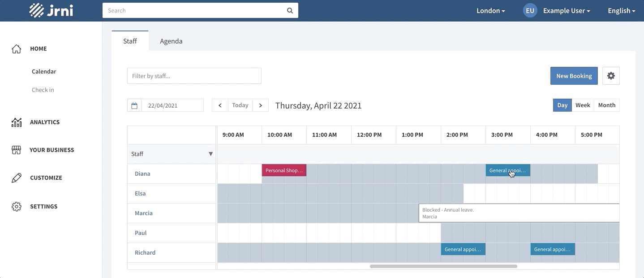Image resolution: width=644 pixels, height=278 pixels.
Task: Click the horizontal calendar scrollbar
Action: click(x=443, y=266)
